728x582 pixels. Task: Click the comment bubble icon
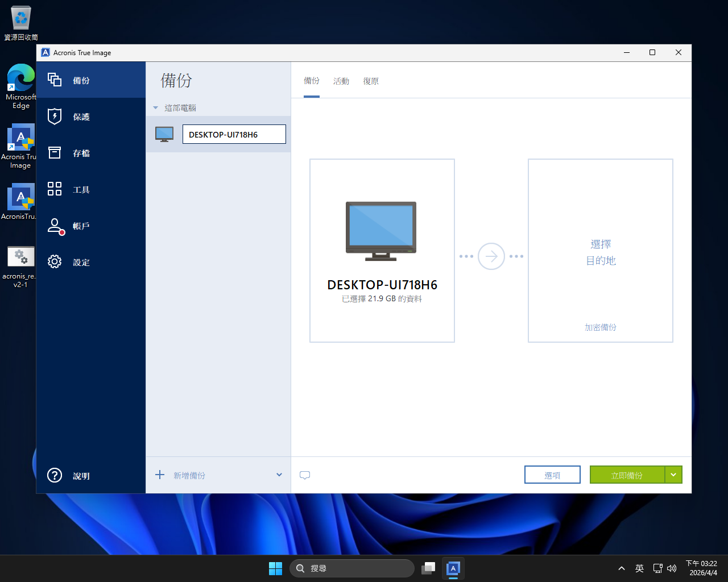305,475
